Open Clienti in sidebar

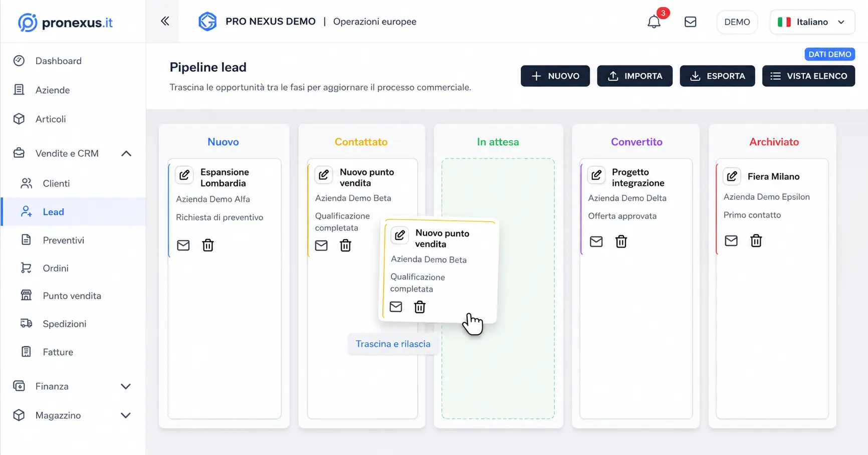pyautogui.click(x=73, y=183)
